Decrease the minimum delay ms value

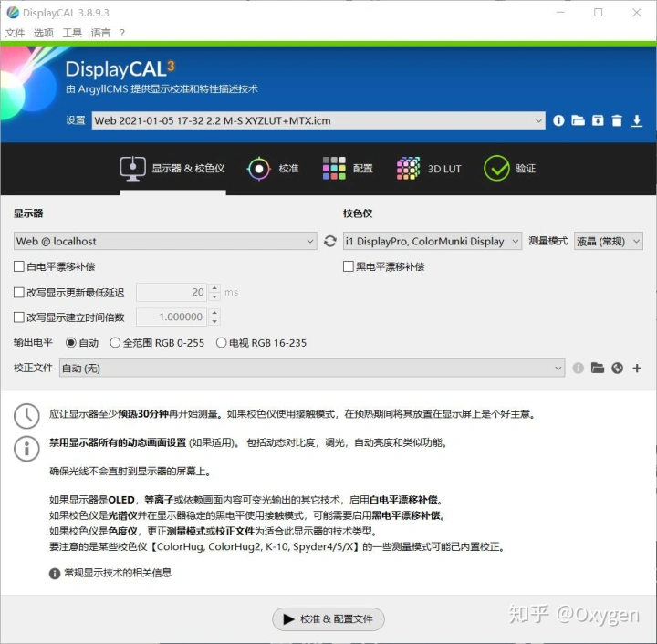214,296
